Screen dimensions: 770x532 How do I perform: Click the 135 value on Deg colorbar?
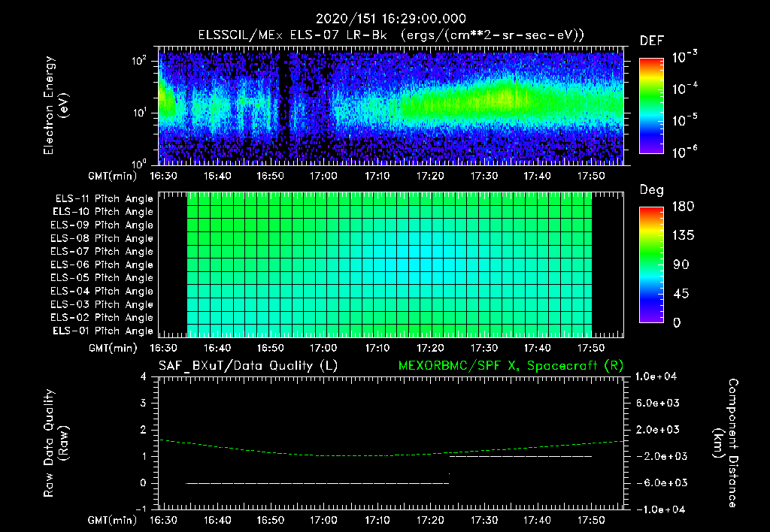point(683,236)
